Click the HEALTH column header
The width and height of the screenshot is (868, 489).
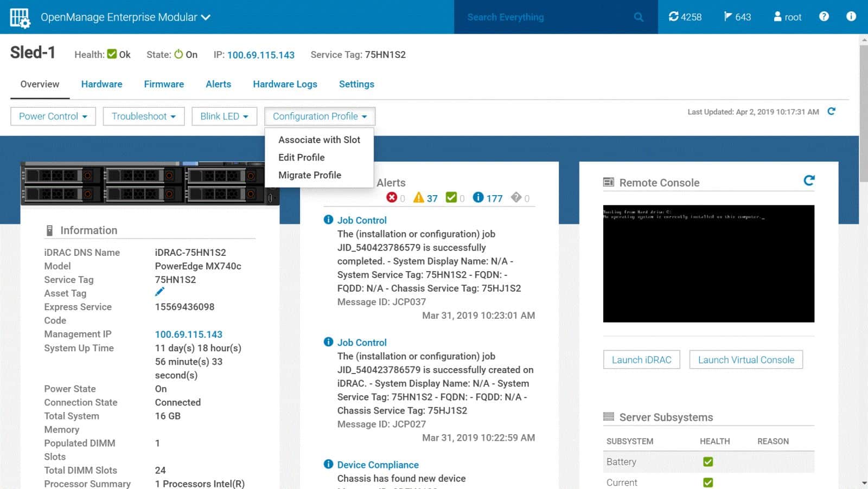point(714,441)
